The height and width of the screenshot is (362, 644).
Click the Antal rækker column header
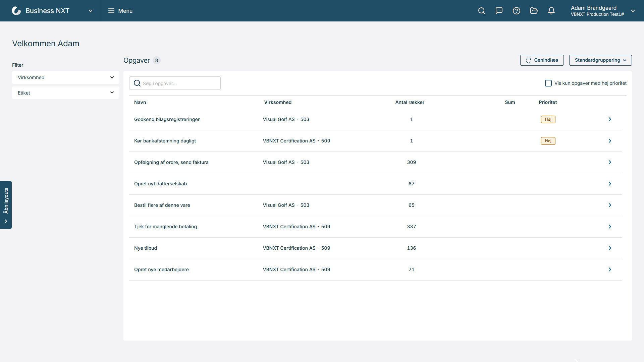tap(410, 102)
